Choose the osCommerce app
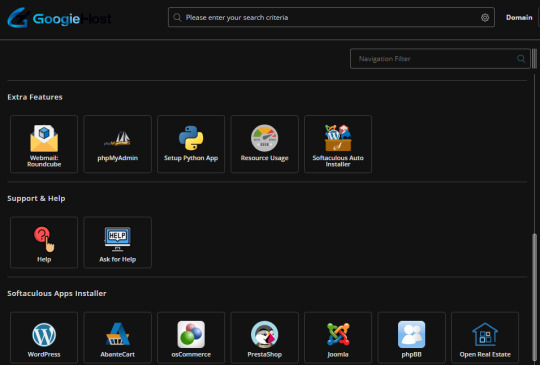540x365 pixels. tap(191, 338)
